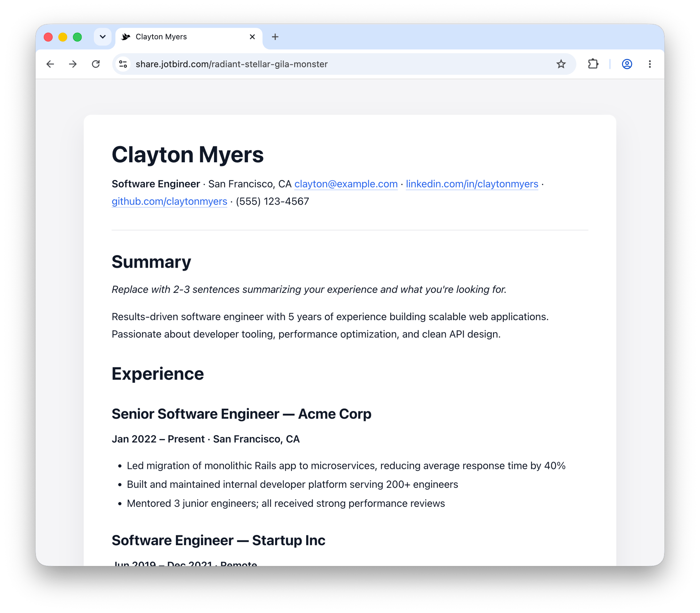
Task: Open the github.com/claytonmyers link
Action: pos(169,201)
